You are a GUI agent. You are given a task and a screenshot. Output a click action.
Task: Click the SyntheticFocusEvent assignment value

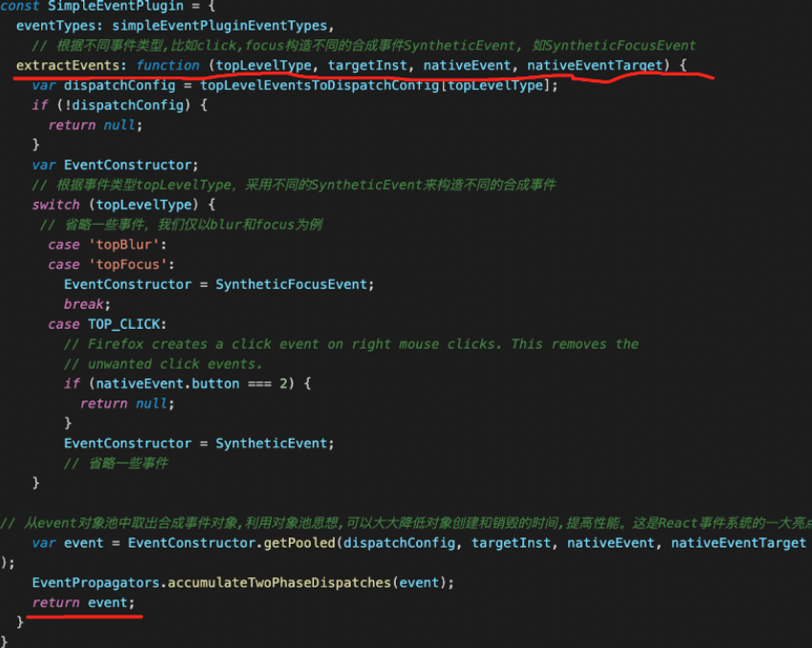coord(291,285)
